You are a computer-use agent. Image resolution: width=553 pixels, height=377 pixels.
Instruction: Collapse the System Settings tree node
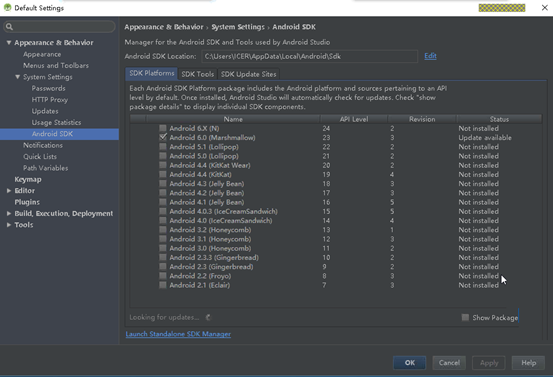(x=17, y=77)
